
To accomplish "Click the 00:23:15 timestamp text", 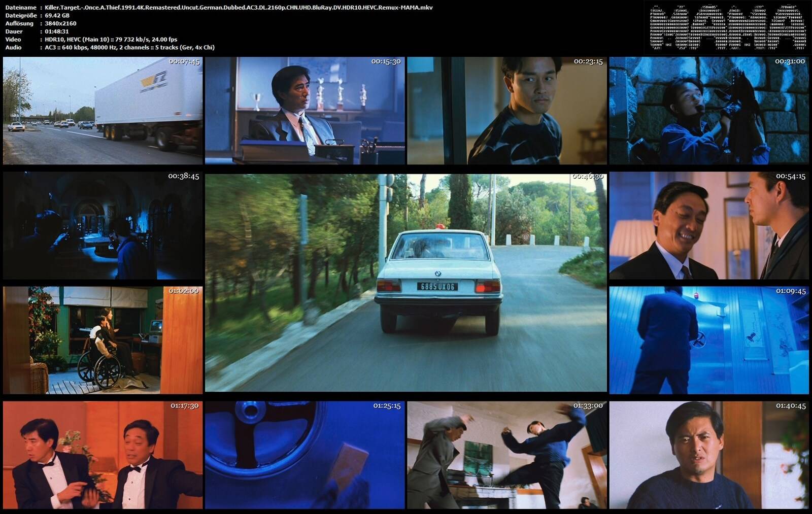I will coord(588,61).
